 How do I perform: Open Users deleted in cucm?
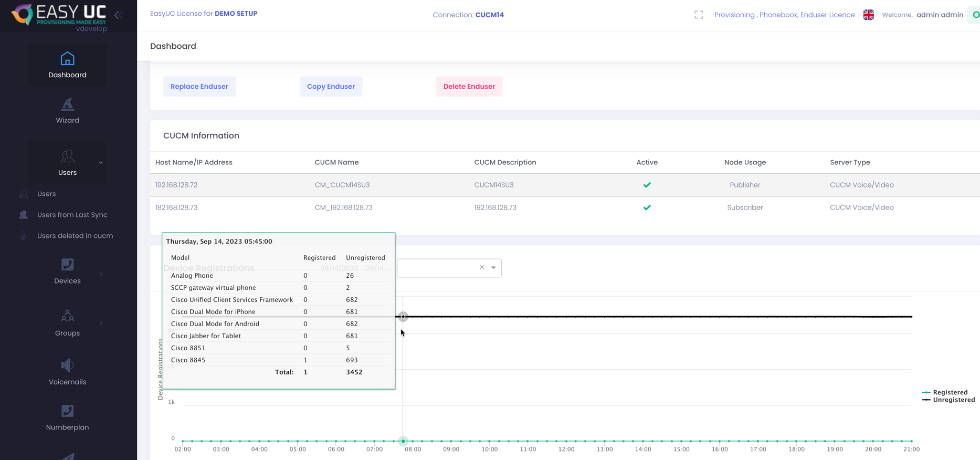coord(75,236)
